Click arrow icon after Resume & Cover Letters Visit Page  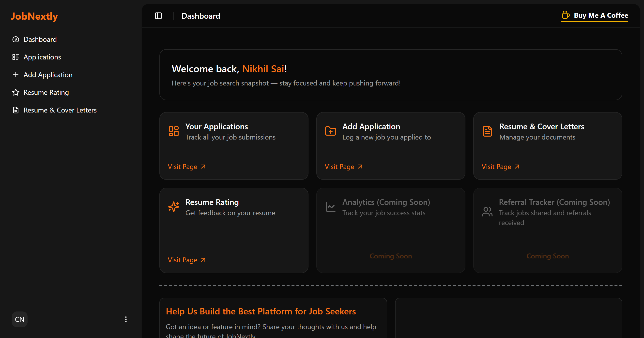coord(517,167)
